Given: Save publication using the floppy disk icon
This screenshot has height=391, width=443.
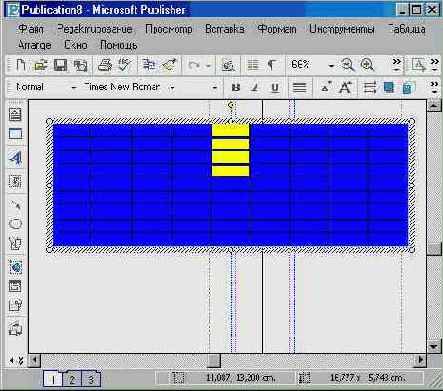Looking at the screenshot, I should point(60,65).
